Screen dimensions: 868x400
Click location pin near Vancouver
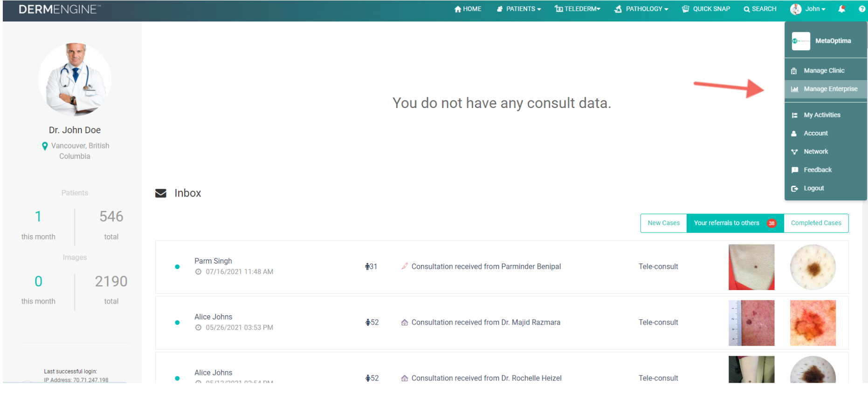45,146
